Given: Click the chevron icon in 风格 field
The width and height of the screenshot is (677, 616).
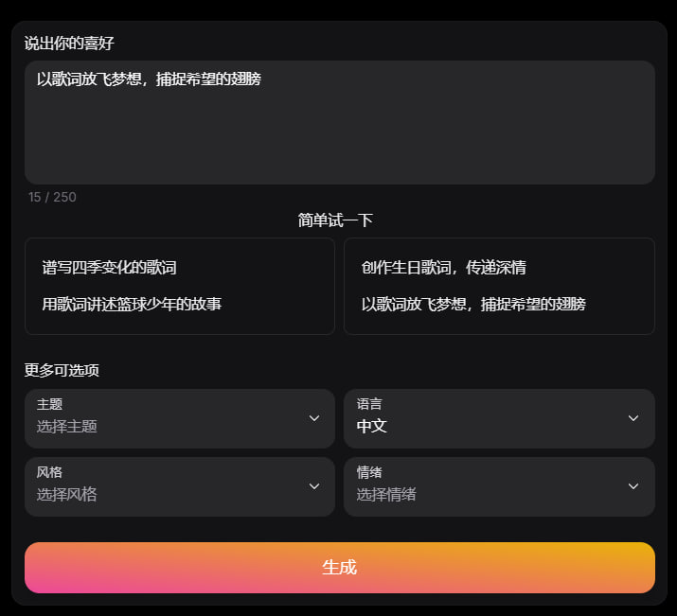Looking at the screenshot, I should pyautogui.click(x=314, y=486).
